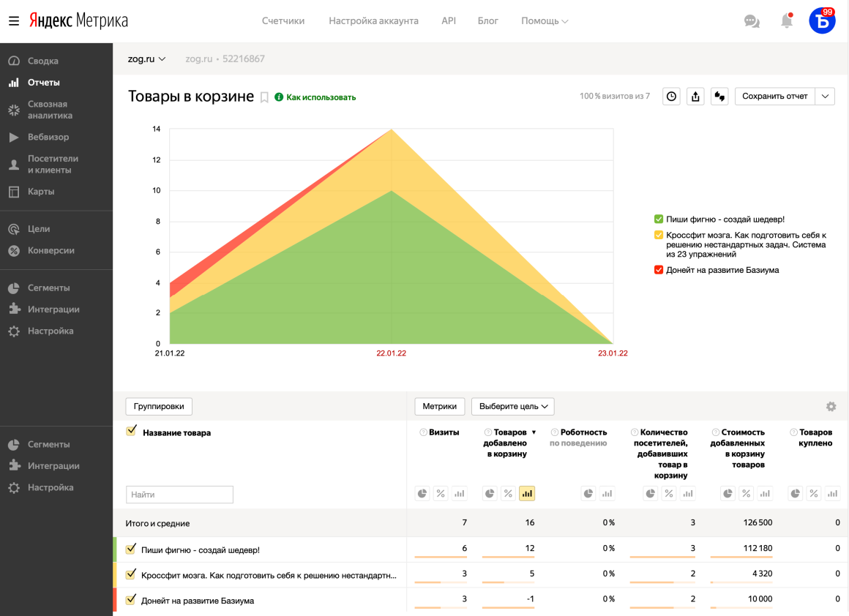
Task: Open Блог in top navigation
Action: (488, 21)
